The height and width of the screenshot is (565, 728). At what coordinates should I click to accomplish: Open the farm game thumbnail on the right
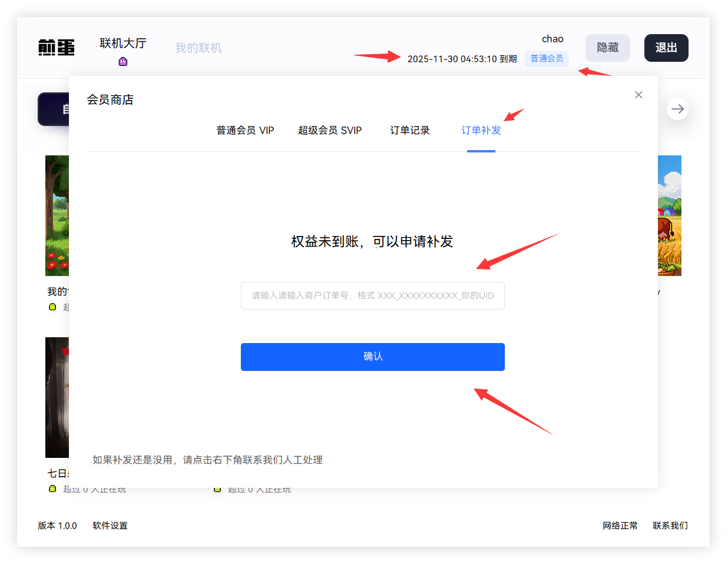(x=670, y=215)
